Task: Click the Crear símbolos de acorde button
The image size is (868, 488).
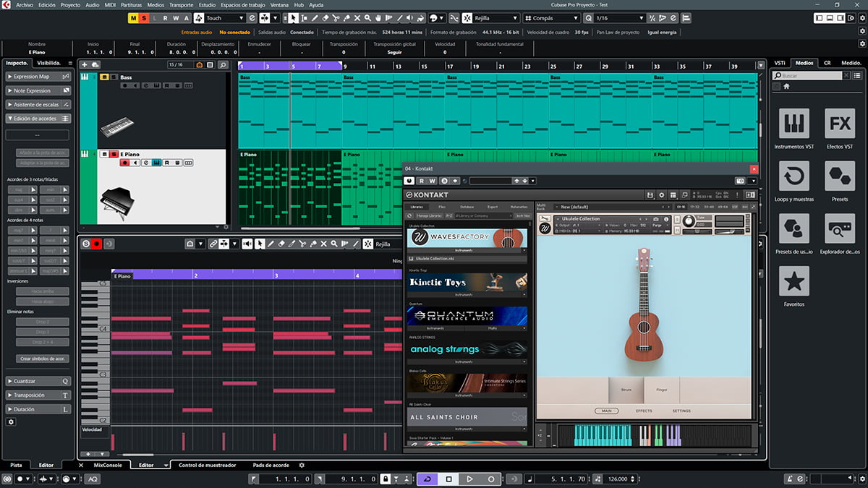Action: click(x=43, y=359)
